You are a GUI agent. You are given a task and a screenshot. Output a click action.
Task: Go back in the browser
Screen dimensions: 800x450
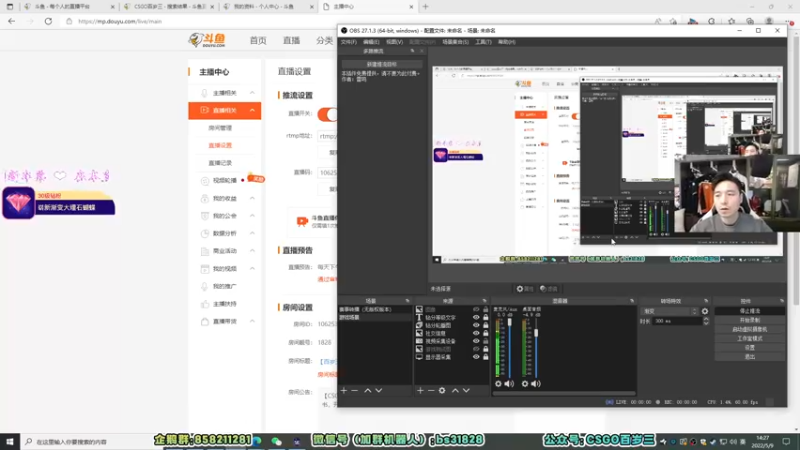click(x=11, y=21)
